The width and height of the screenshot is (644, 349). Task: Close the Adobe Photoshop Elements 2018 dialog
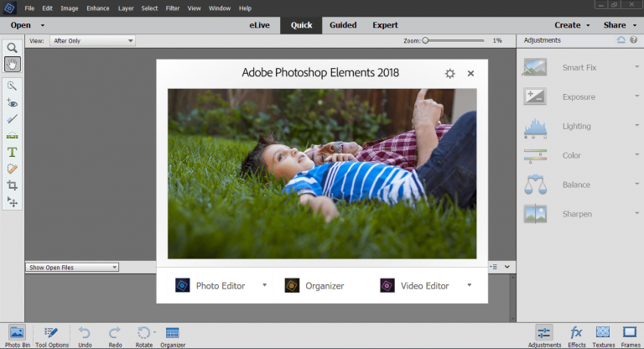(x=470, y=73)
